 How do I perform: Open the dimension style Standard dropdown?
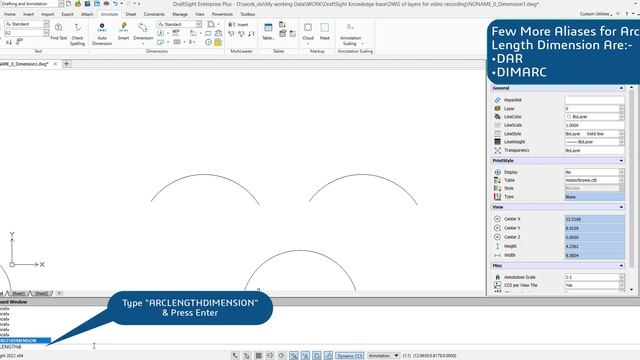pyautogui.click(x=199, y=24)
